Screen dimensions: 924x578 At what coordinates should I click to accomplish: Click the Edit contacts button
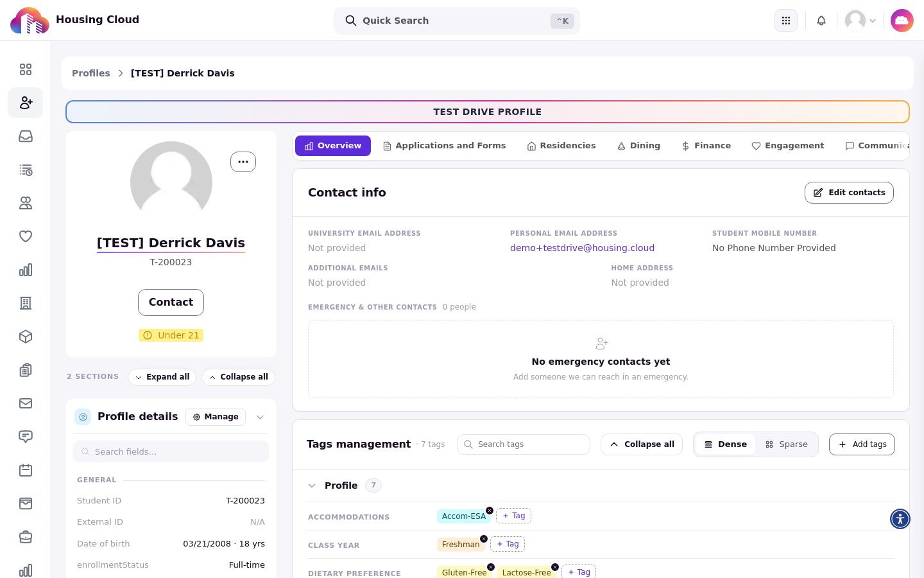(x=849, y=193)
